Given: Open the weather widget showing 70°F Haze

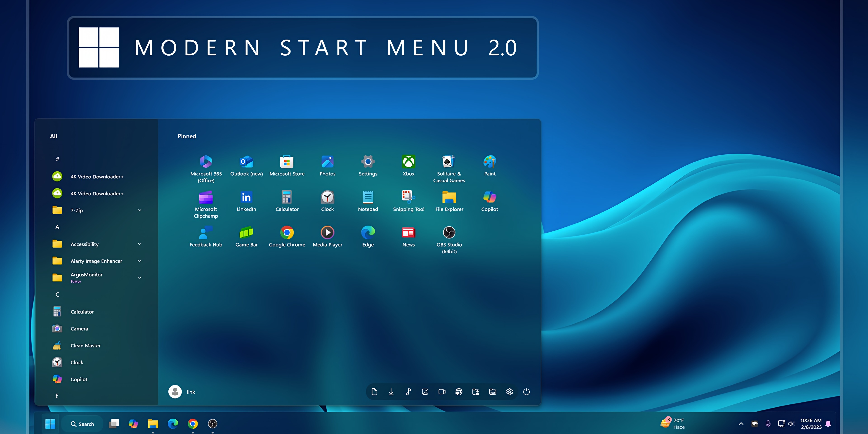Looking at the screenshot, I should (x=672, y=424).
